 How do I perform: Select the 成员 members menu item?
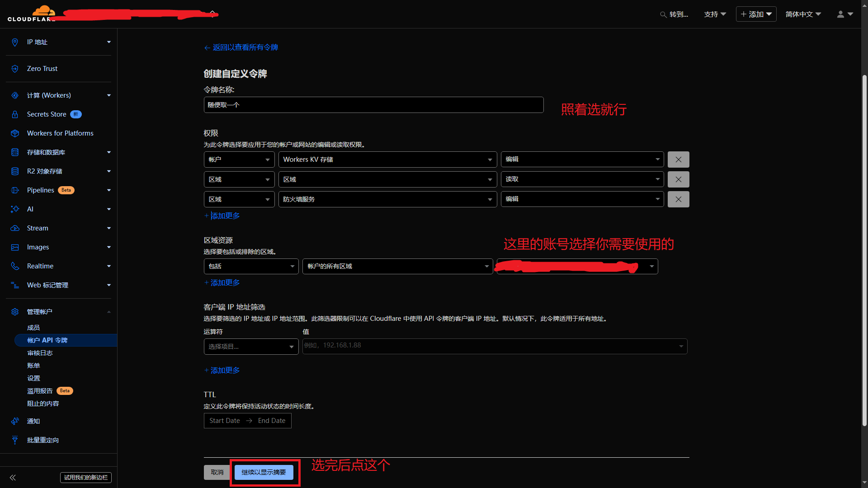(33, 328)
